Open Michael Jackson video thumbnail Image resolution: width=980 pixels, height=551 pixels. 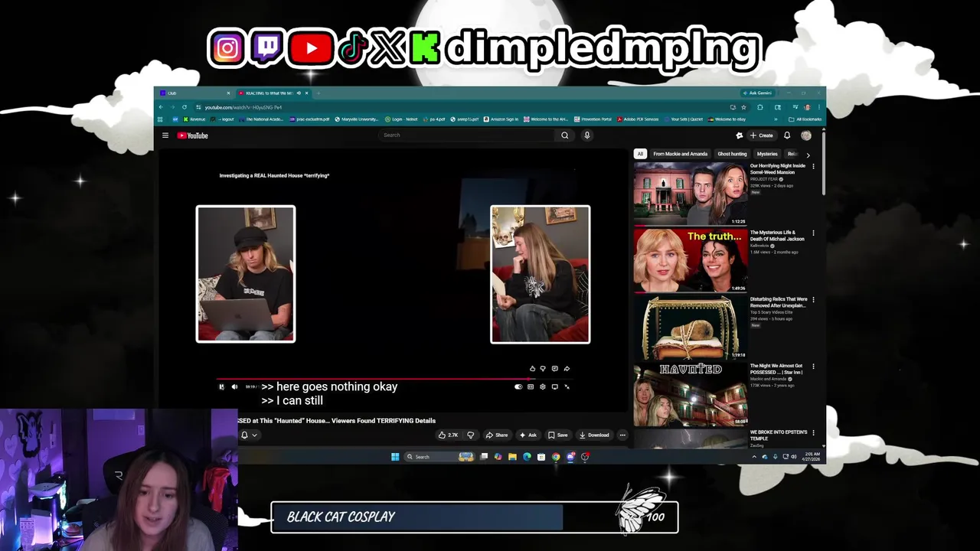point(691,260)
